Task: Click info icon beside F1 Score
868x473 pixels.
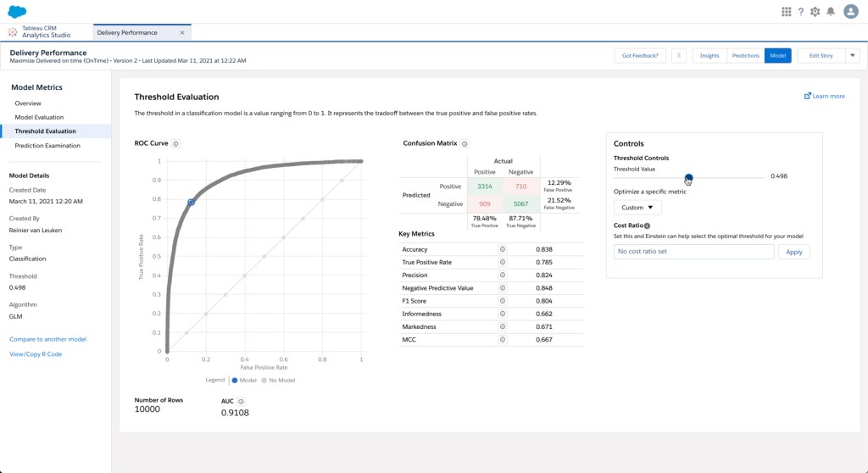Action: click(502, 301)
